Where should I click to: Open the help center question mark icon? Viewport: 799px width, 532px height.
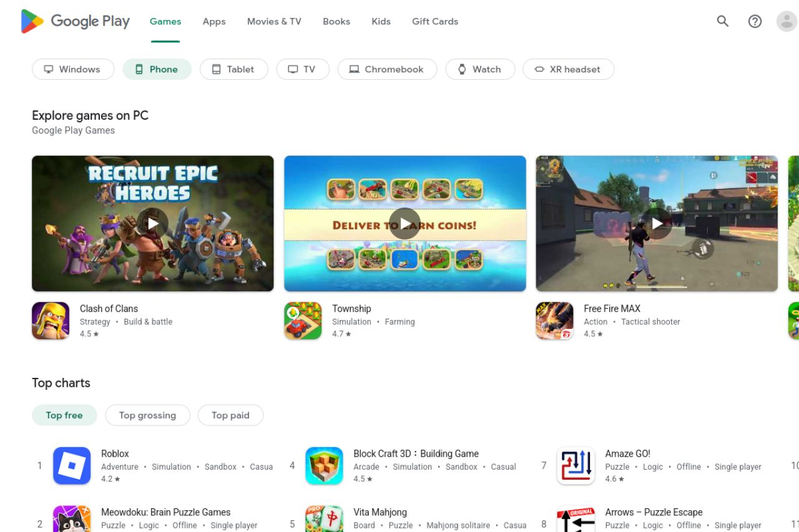click(x=755, y=21)
